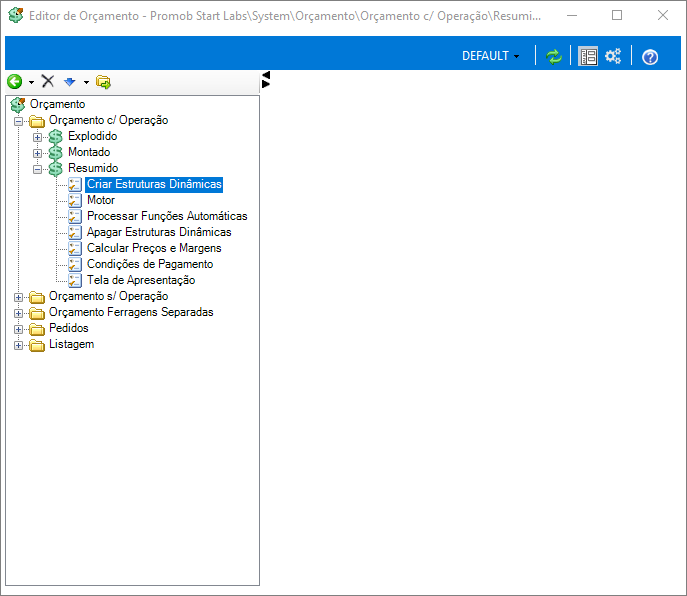The width and height of the screenshot is (687, 596).
Task: Select Processar Funções Automáticas item
Action: click(167, 216)
